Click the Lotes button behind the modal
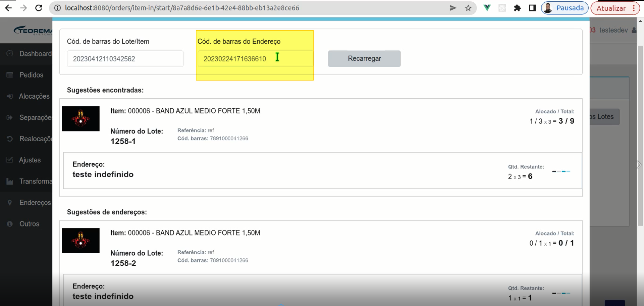The image size is (644, 306). pyautogui.click(x=605, y=117)
